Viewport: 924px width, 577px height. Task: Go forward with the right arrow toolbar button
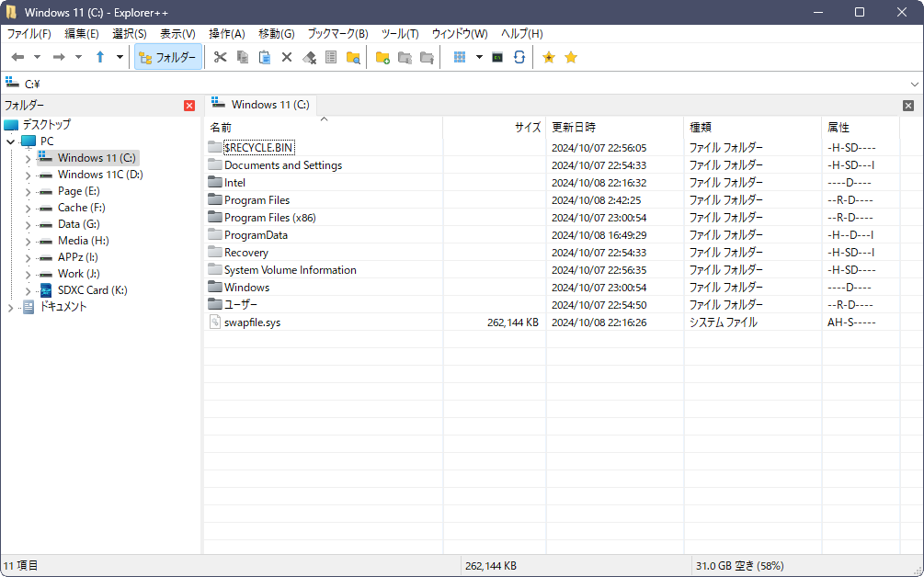[59, 57]
